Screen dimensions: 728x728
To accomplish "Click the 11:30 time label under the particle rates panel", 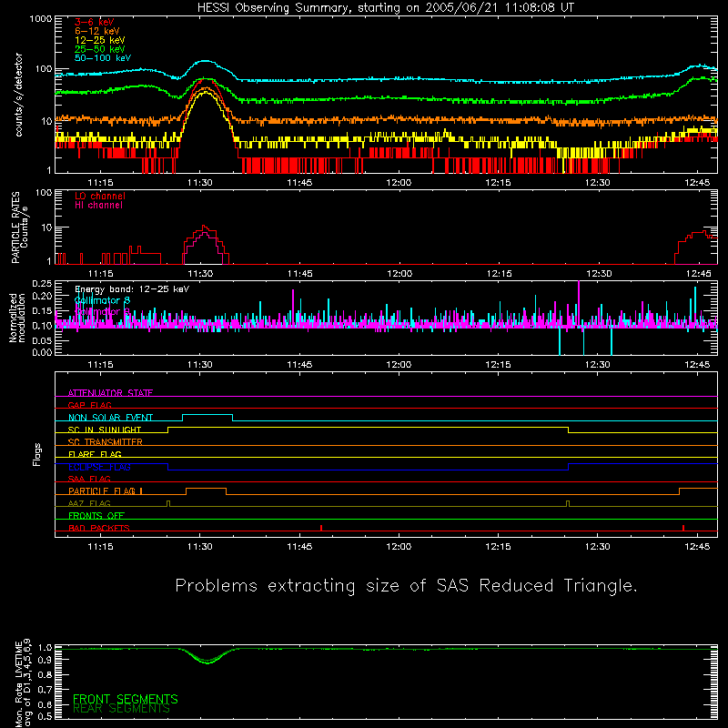I will coord(200,274).
